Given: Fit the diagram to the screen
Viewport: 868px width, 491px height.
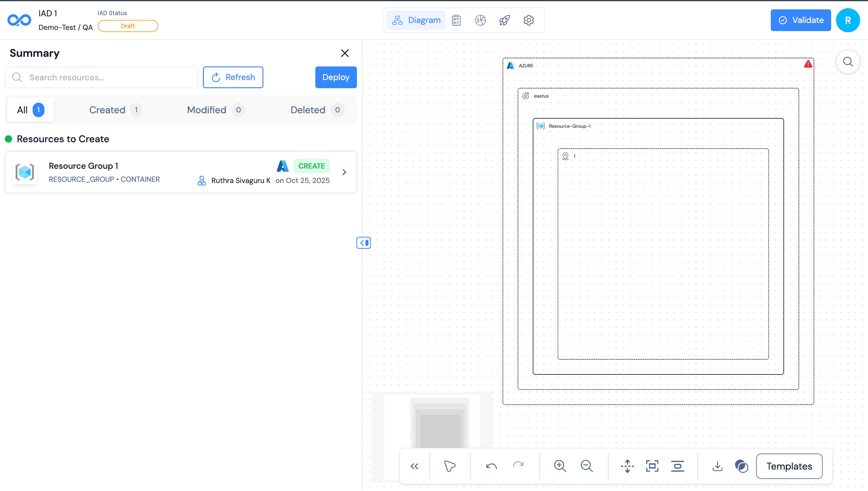Looking at the screenshot, I should [x=652, y=466].
